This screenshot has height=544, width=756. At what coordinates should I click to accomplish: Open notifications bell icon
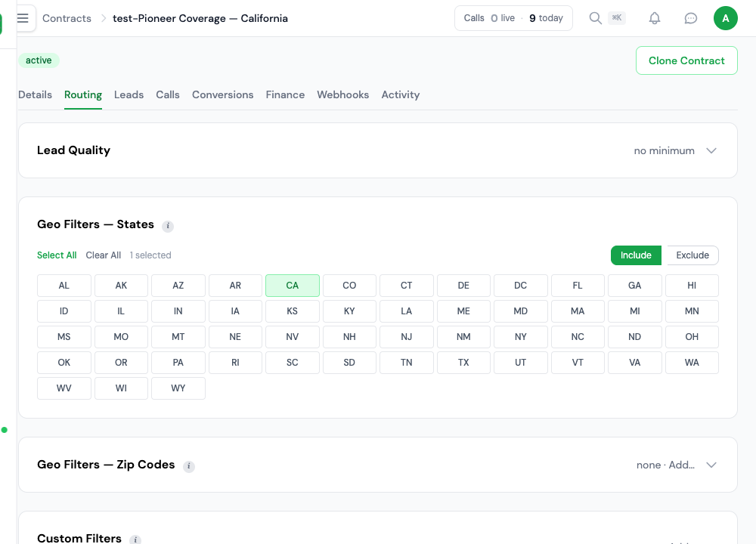[654, 18]
